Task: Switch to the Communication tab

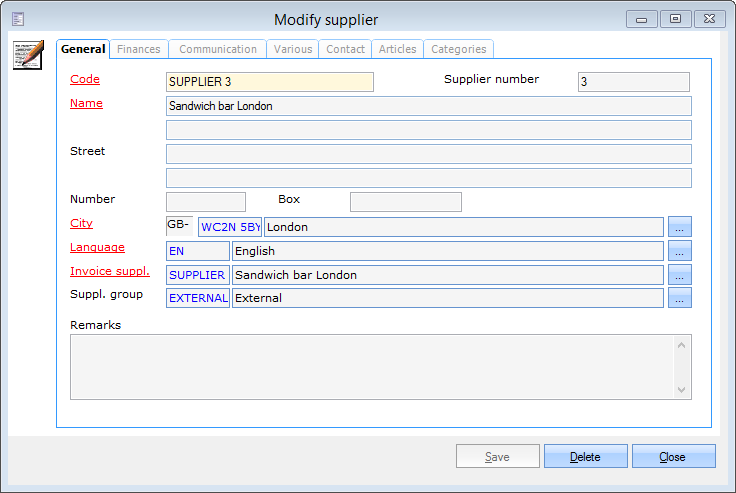Action: pos(218,49)
